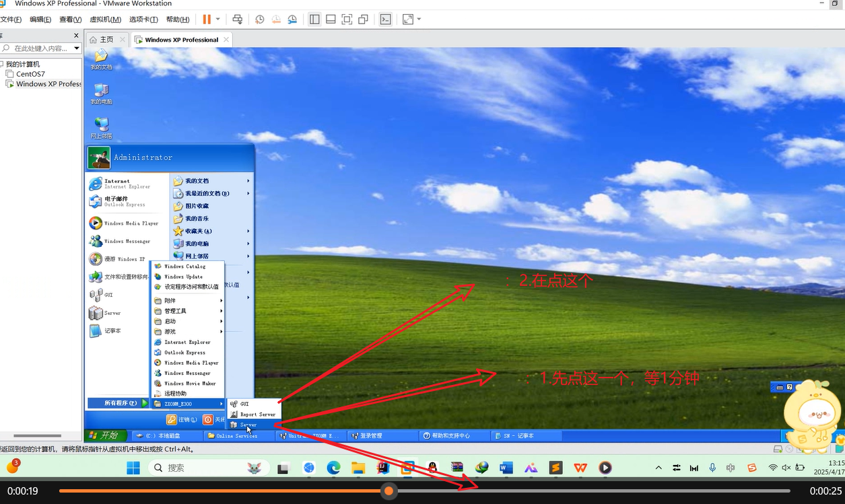Click the QQ penguin icon in taskbar
Viewport: 845px width, 504px height.
[x=432, y=468]
